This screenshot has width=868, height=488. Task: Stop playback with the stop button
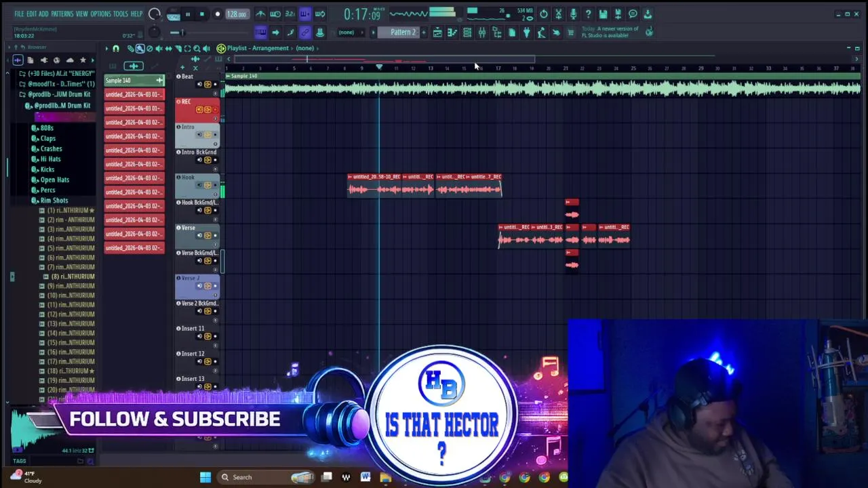[202, 14]
